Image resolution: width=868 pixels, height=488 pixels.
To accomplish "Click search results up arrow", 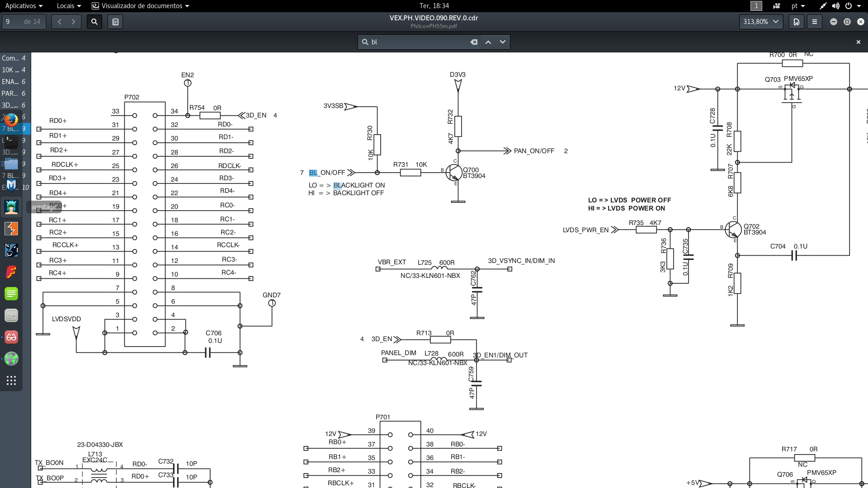I will [x=488, y=41].
